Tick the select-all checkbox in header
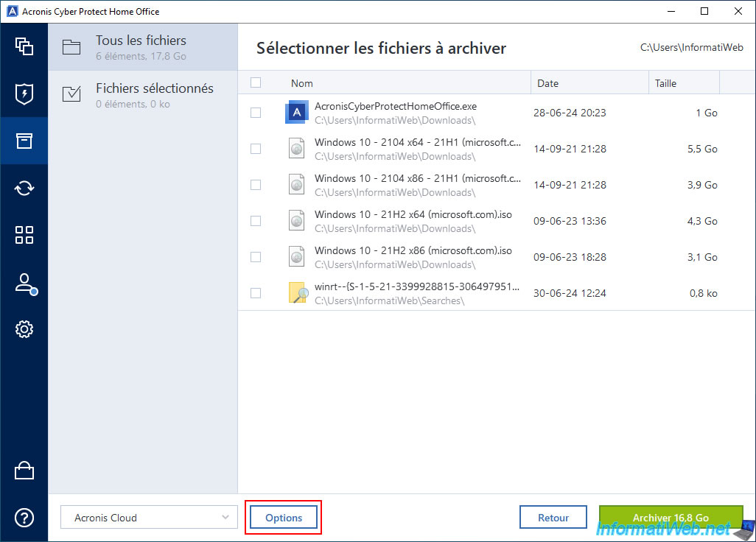The image size is (756, 542). pos(256,83)
